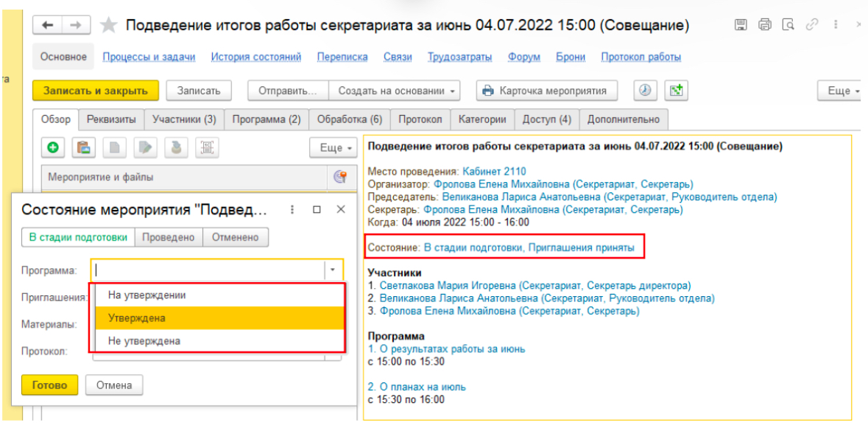The image size is (868, 431).
Task: Open the 'Дополнительно' tab
Action: tap(624, 119)
